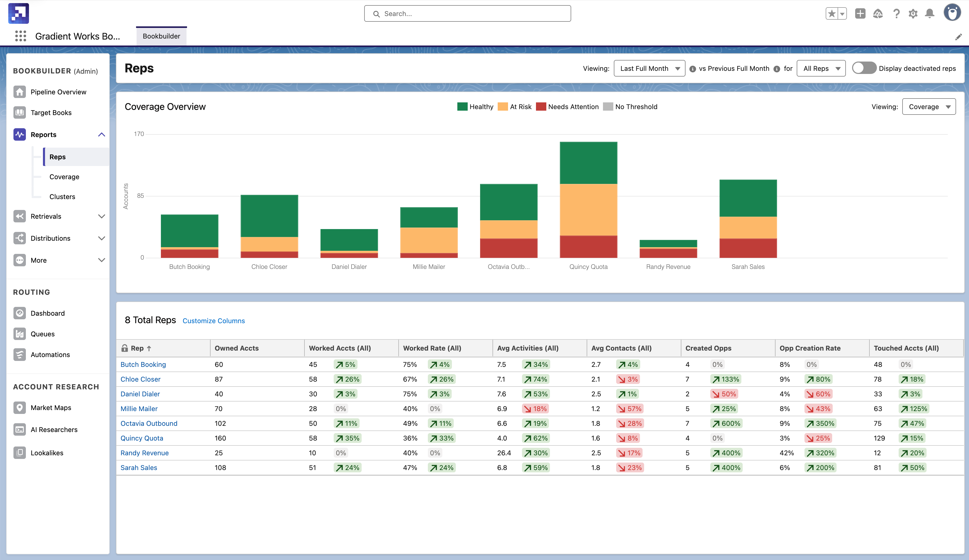Click the edit page pencil icon
Viewport: 969px width, 560px height.
click(x=958, y=37)
